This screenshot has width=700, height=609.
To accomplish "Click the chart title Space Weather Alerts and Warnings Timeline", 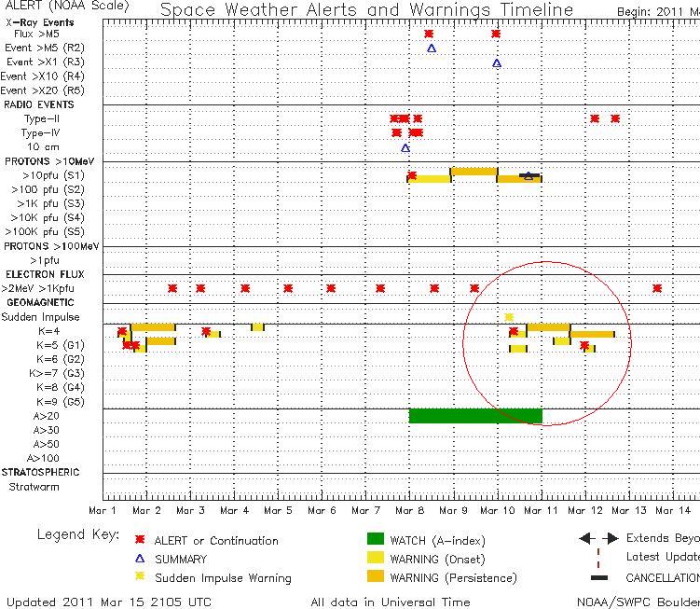I will point(366,10).
